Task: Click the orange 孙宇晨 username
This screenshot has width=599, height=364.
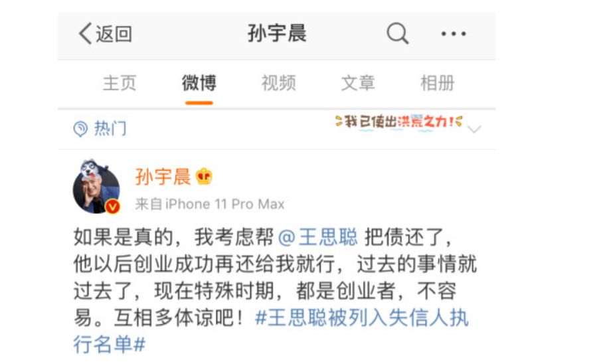Action: (163, 177)
